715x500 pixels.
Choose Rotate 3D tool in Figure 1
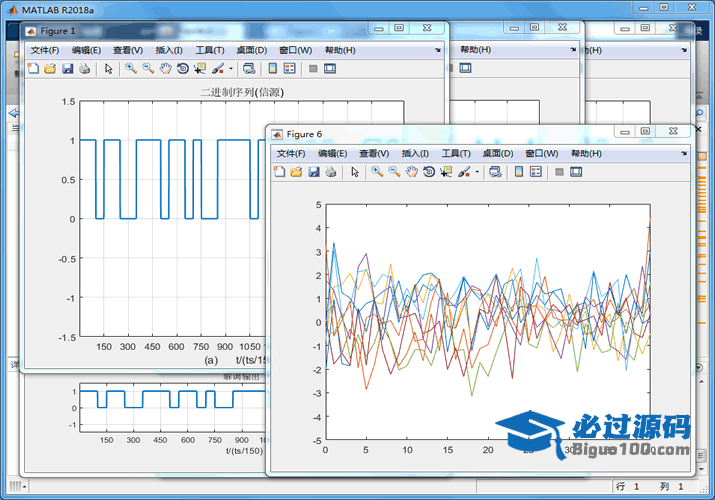click(182, 69)
